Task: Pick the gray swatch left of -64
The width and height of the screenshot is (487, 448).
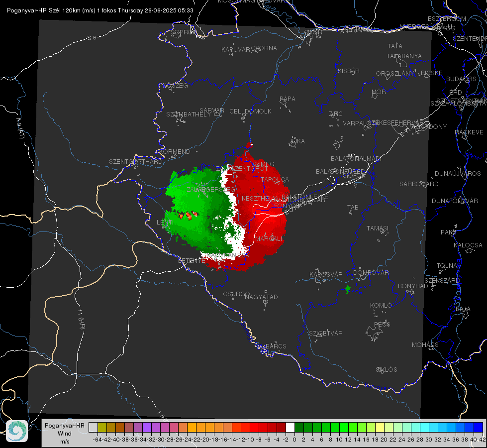Action: 93,427
